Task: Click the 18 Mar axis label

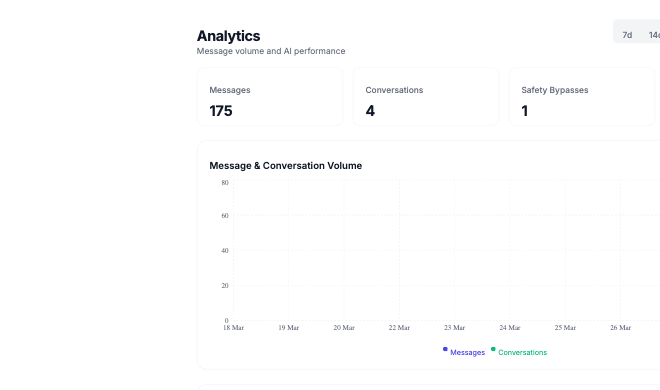Action: tap(233, 328)
